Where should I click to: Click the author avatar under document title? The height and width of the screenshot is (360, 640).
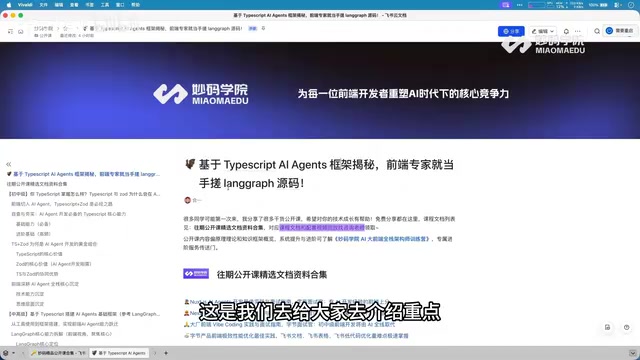(x=187, y=200)
